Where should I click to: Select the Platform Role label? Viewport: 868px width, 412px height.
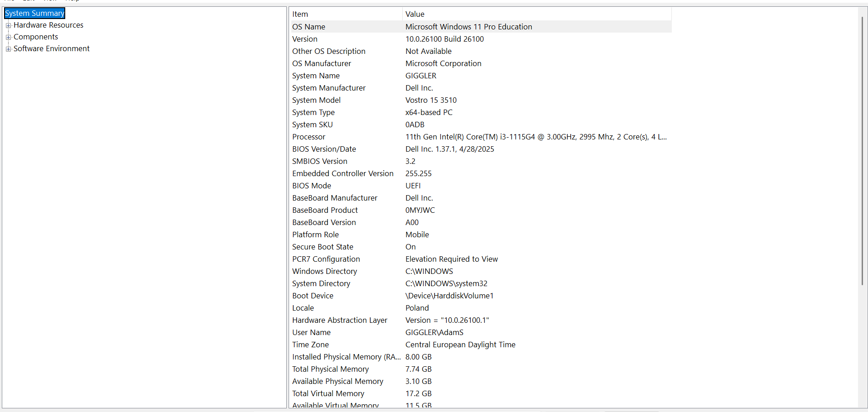[x=315, y=235]
